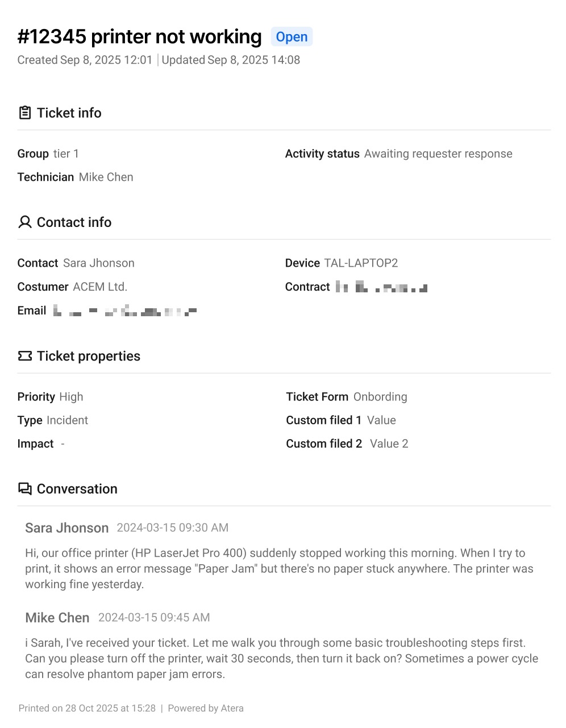Click the Open status badge
The image size is (566, 728).
(x=292, y=37)
